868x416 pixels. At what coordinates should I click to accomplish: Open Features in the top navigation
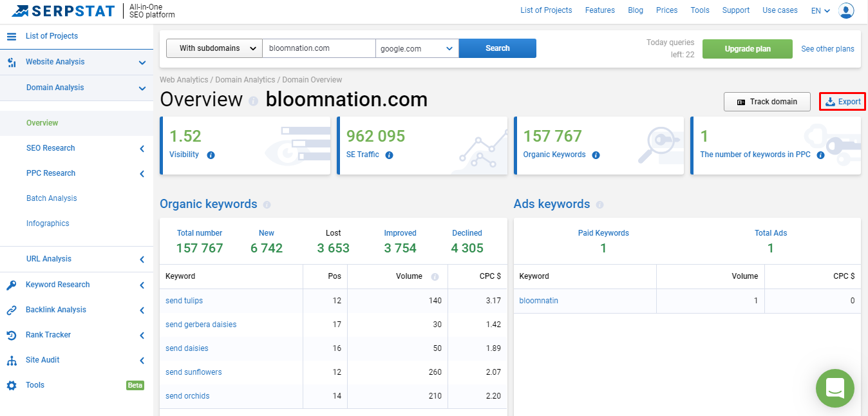click(600, 10)
